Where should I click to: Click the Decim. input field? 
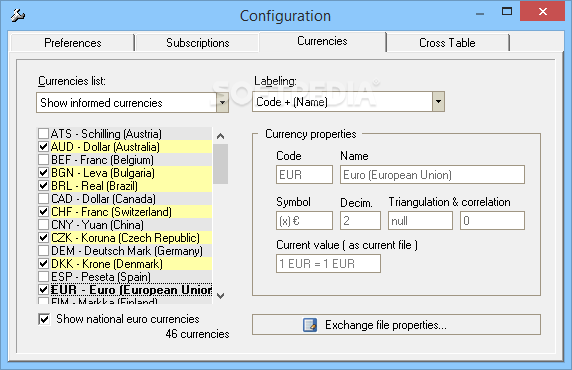360,221
